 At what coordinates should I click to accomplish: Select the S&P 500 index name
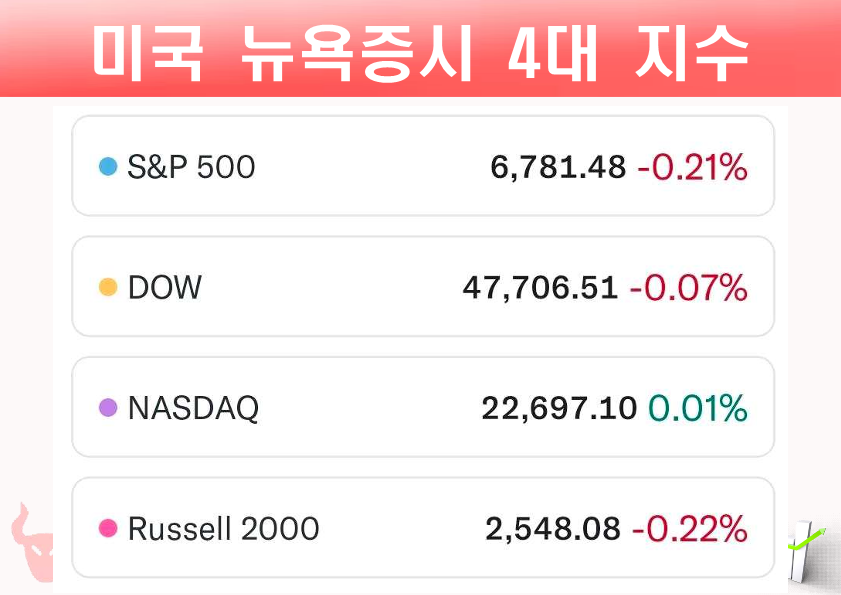click(x=191, y=167)
